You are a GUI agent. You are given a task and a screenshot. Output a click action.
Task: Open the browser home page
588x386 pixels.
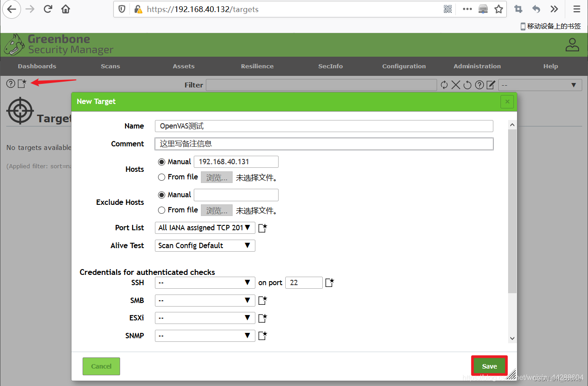(66, 9)
